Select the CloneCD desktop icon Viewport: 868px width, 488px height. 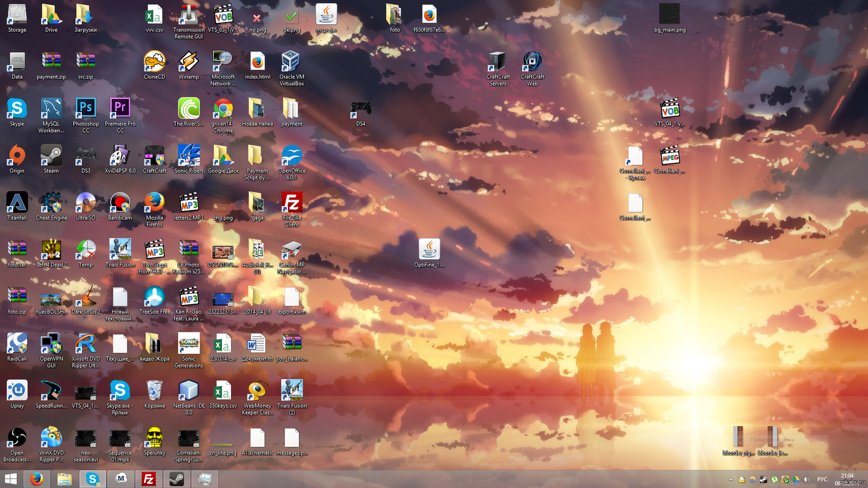154,66
